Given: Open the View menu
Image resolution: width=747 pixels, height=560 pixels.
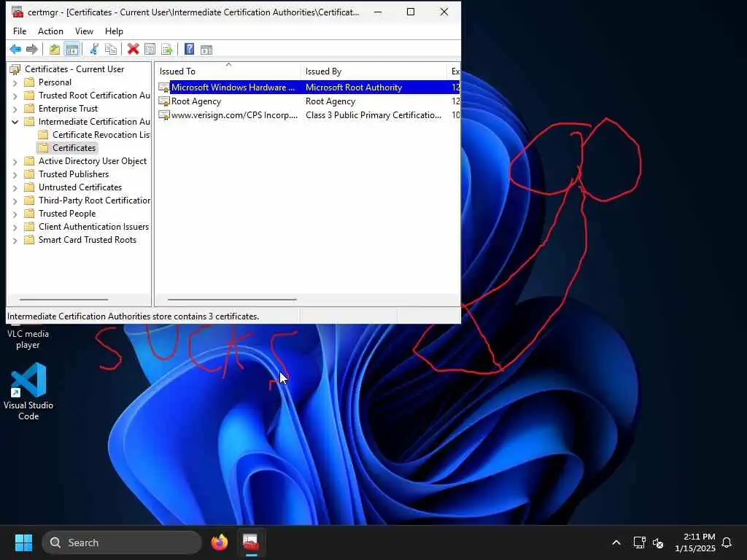Looking at the screenshot, I should [84, 31].
